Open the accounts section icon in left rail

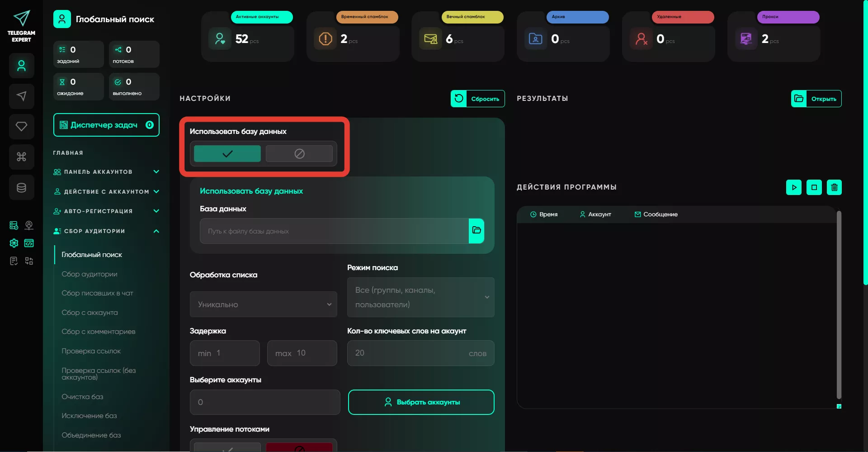coord(21,66)
